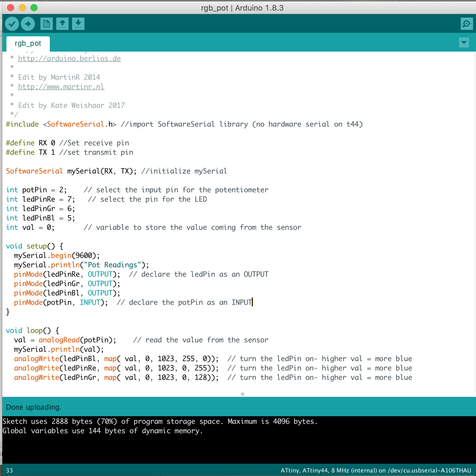Open a sketch with the up-arrow icon
476x476 pixels.
pyautogui.click(x=62, y=24)
